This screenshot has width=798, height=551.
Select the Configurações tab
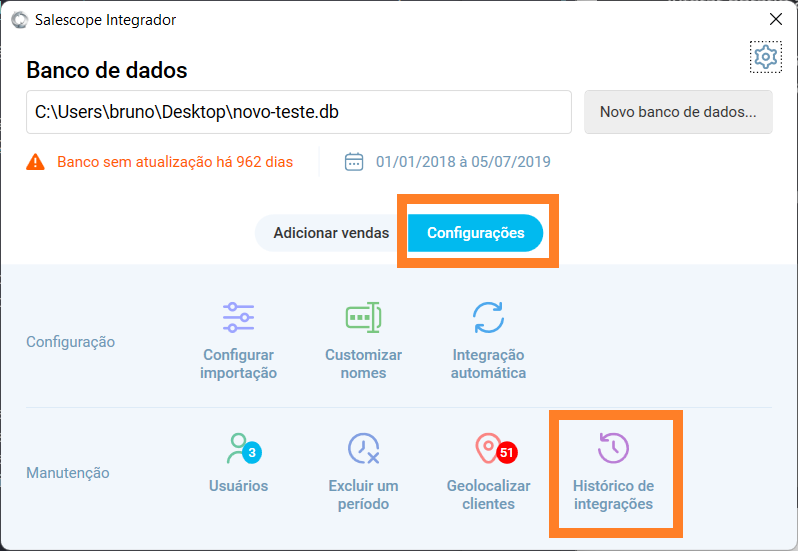pyautogui.click(x=475, y=233)
